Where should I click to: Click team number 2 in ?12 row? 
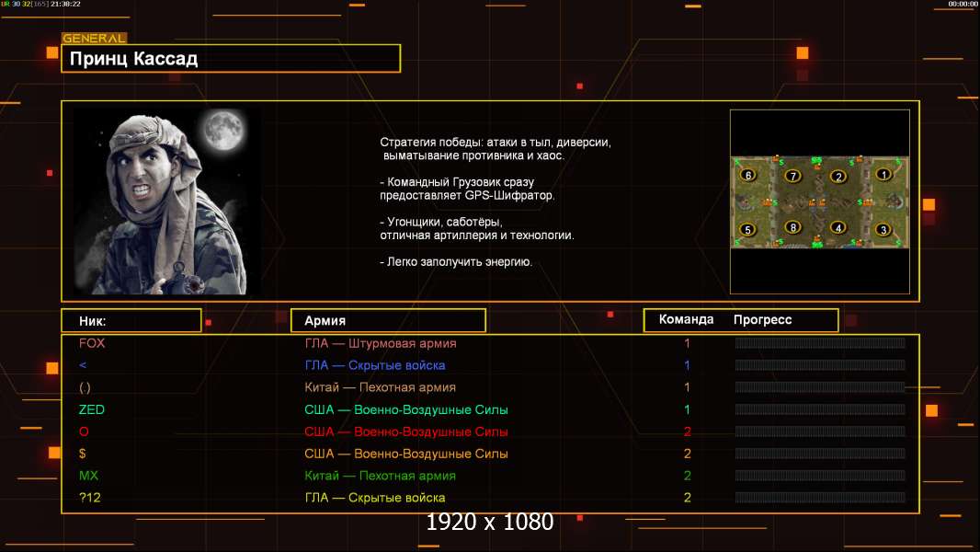[x=688, y=498]
